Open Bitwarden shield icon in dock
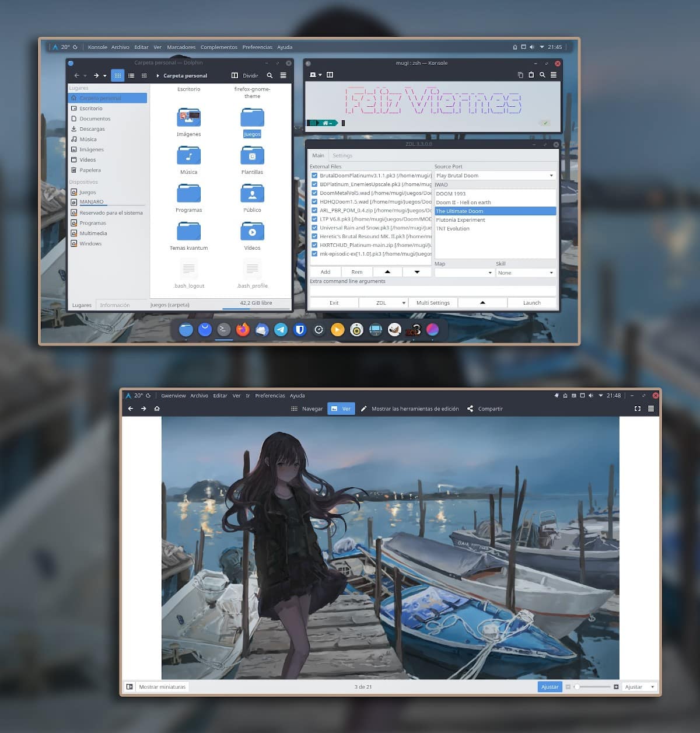This screenshot has height=733, width=700. [300, 330]
